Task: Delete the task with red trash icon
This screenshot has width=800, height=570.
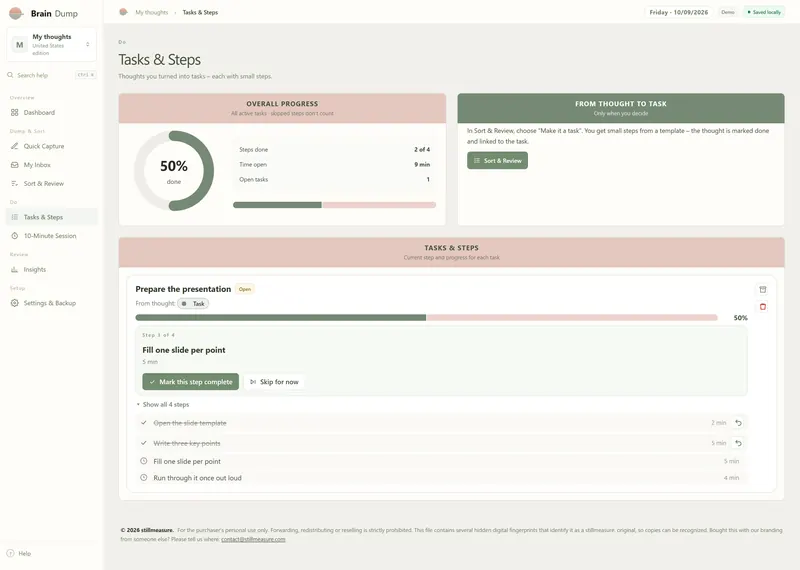Action: (x=763, y=307)
